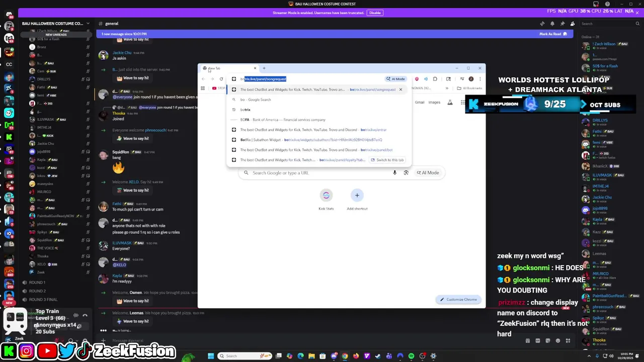The image size is (644, 362).
Task: Click Discord search field
Action: 610,24
